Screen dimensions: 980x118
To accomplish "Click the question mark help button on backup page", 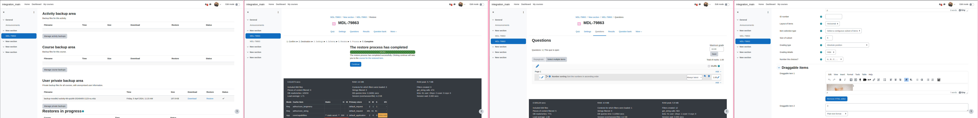I will (x=237, y=111).
